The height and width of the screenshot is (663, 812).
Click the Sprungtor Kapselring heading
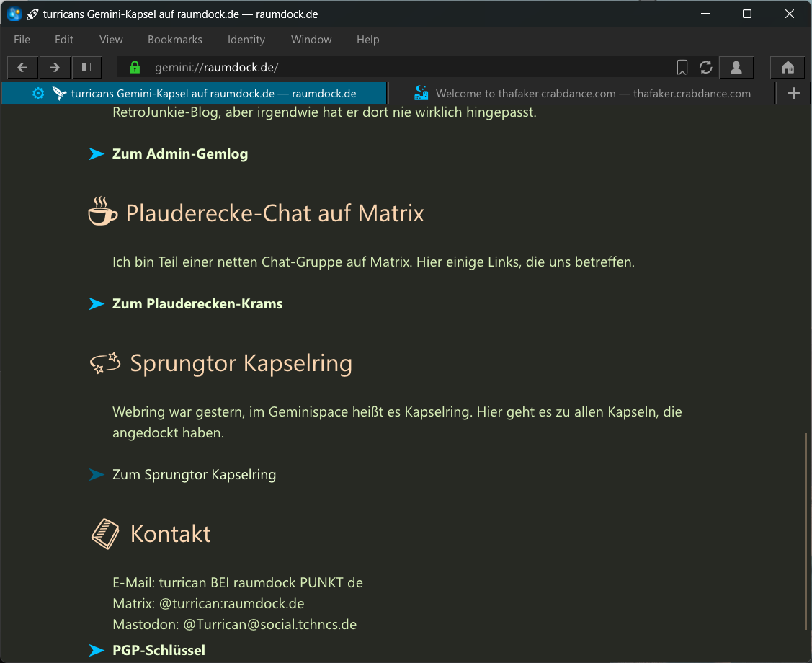tap(241, 364)
